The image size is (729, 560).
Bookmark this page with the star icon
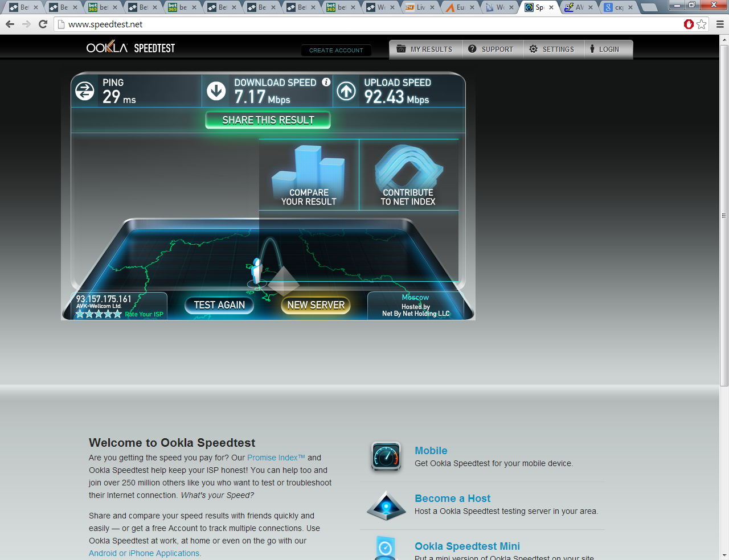pos(702,24)
